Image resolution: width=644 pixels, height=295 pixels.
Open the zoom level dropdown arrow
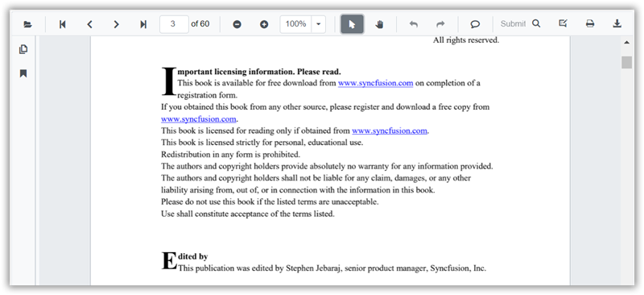(x=318, y=24)
